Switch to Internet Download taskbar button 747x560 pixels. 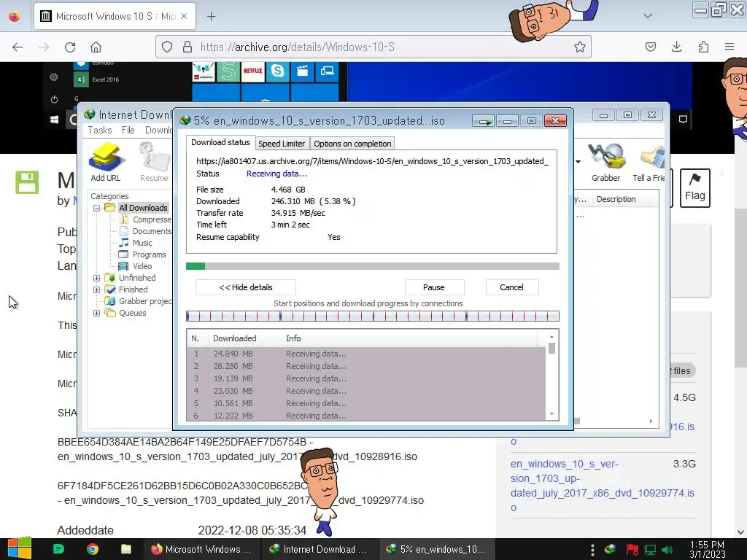pyautogui.click(x=318, y=549)
